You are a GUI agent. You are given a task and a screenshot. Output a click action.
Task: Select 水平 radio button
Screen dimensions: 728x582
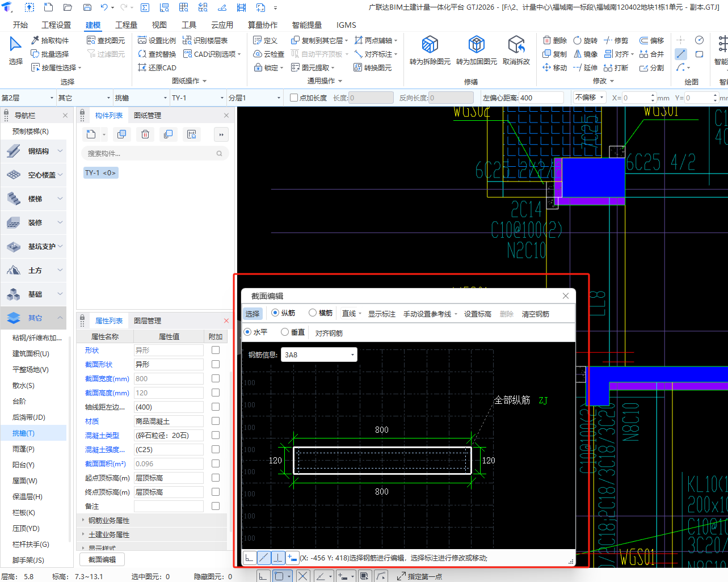coord(247,332)
